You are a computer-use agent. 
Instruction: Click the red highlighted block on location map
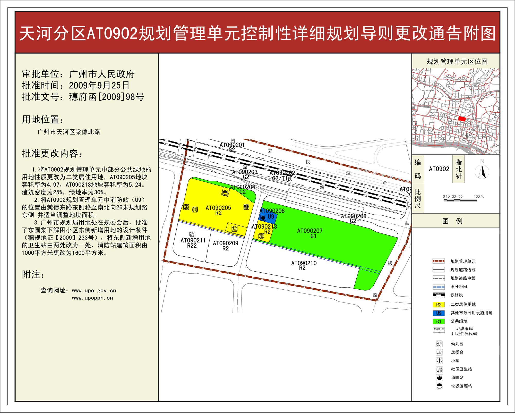tap(462, 119)
